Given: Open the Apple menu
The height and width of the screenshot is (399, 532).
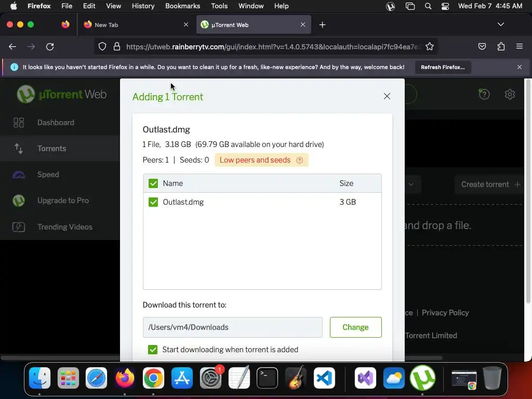Looking at the screenshot, I should tap(13, 6).
